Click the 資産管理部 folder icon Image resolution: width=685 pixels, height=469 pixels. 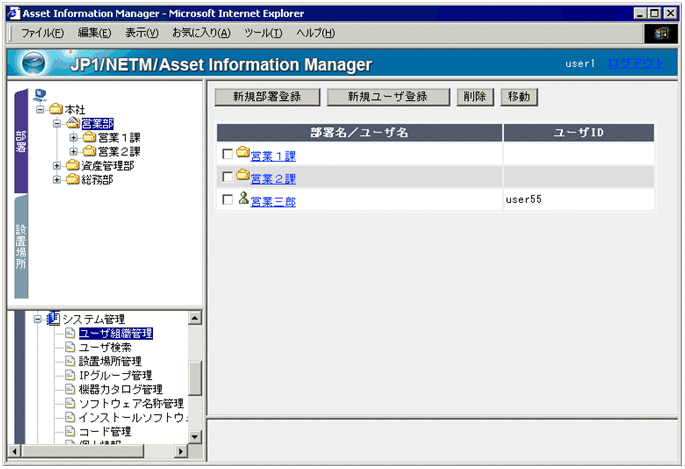73,165
